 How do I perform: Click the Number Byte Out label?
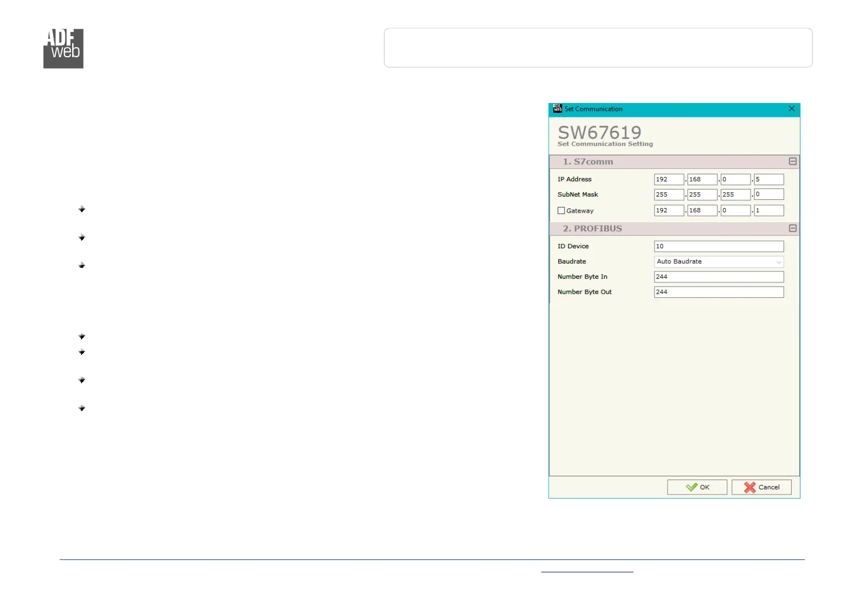[x=585, y=292]
